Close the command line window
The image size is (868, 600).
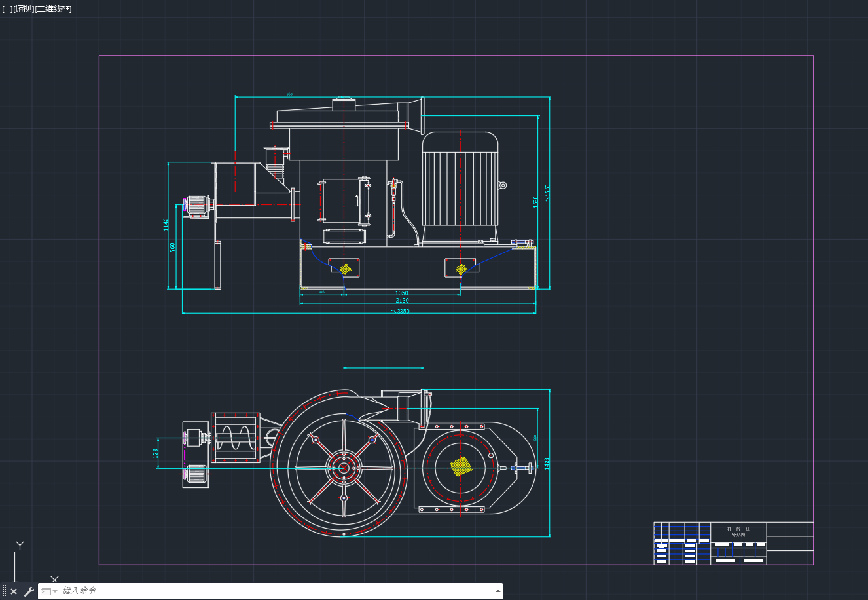pyautogui.click(x=14, y=591)
